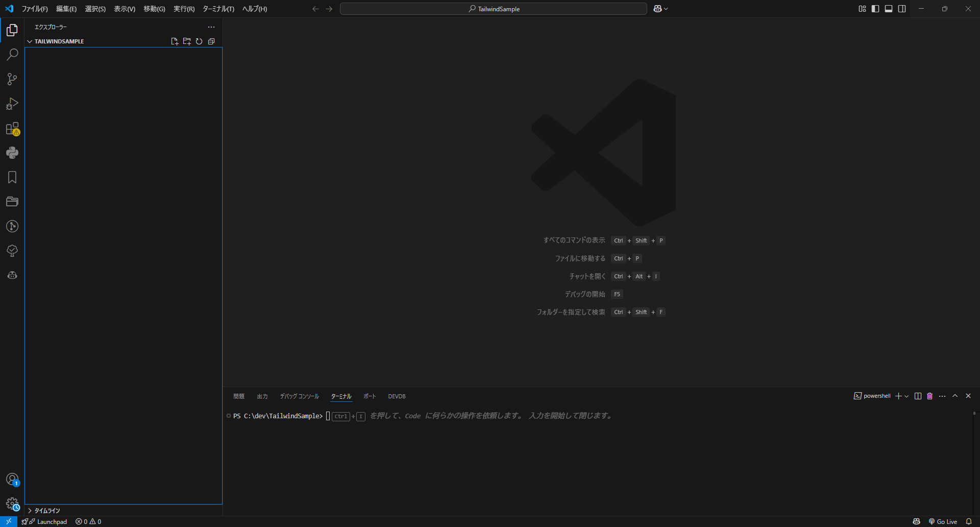Open the Accounts menu

click(x=12, y=480)
